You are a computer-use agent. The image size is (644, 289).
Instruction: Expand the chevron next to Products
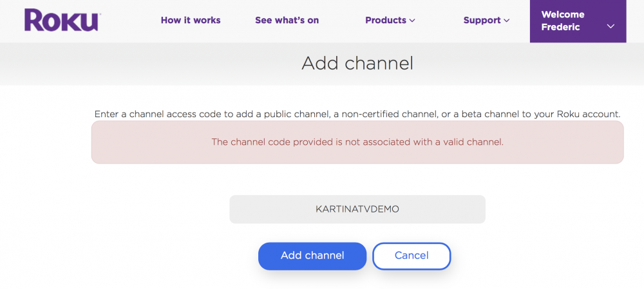(412, 21)
